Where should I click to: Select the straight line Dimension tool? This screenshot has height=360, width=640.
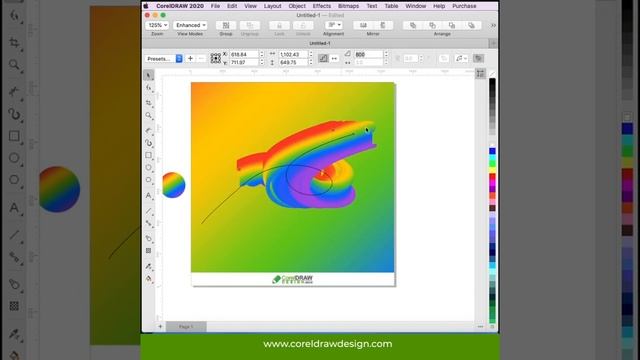149,211
